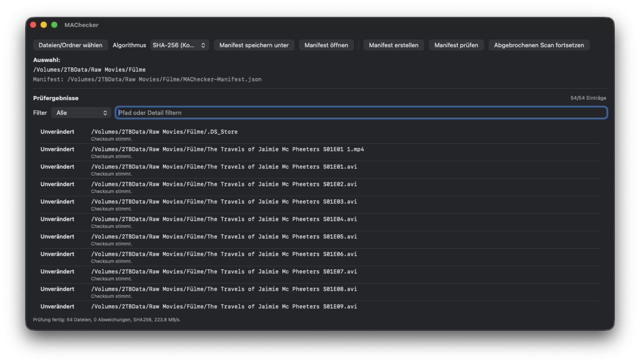Select the S01E07.avi result row

pos(320,274)
